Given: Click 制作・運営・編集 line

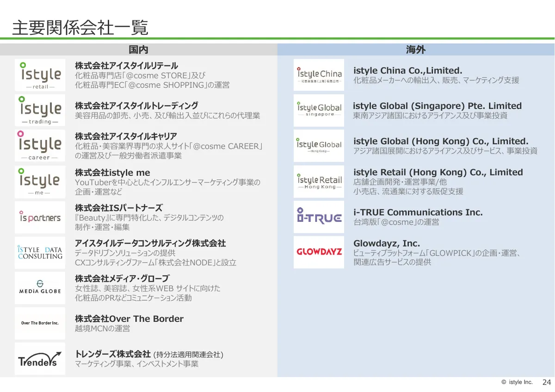Looking at the screenshot, I should point(102,227).
